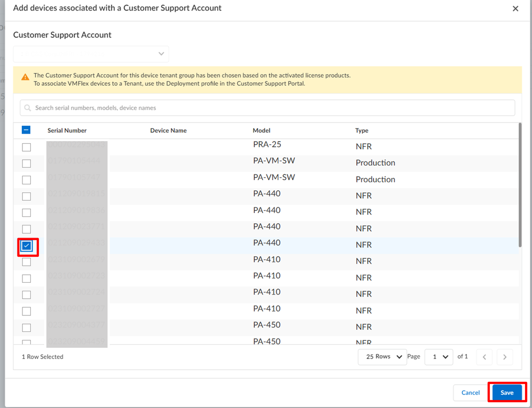The image size is (532, 408).
Task: Check the PRA-25 device row checkbox
Action: pos(27,147)
